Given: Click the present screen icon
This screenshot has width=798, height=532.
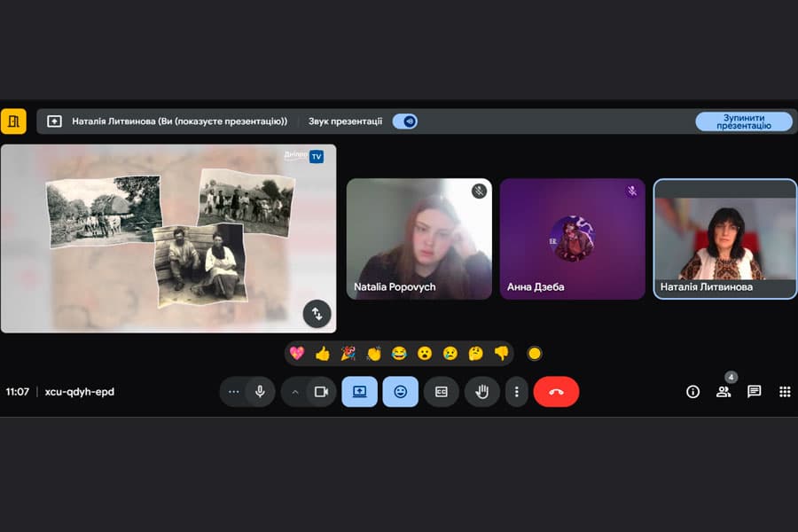Looking at the screenshot, I should [359, 392].
